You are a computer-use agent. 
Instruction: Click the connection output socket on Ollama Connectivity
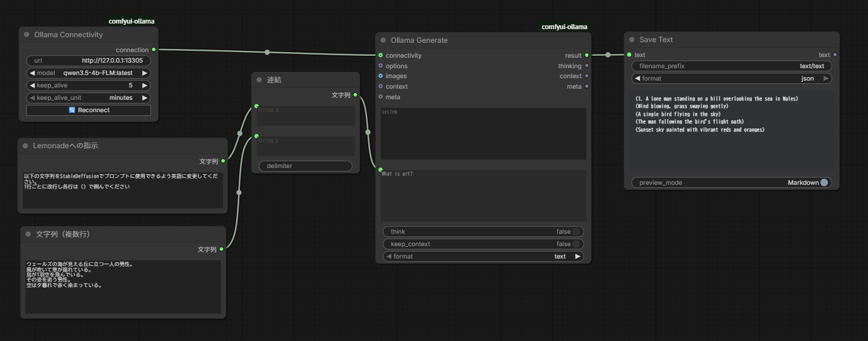point(154,50)
